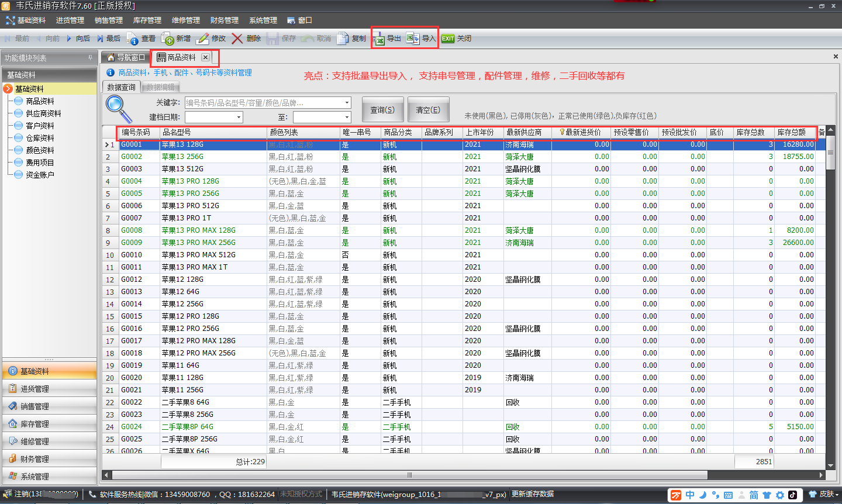
Task: Open the 建档日期 start date dropdown
Action: click(239, 118)
